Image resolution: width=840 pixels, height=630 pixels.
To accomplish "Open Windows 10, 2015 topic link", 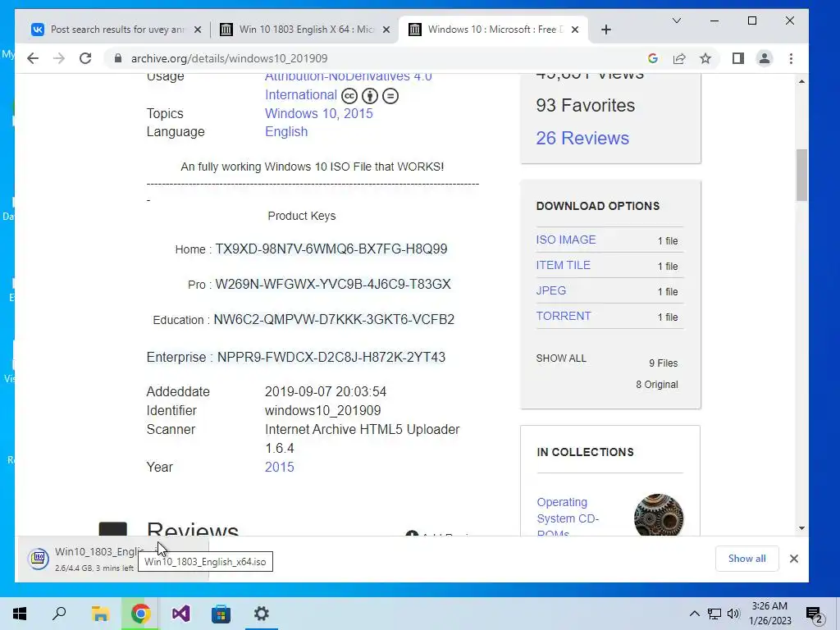I will click(319, 113).
